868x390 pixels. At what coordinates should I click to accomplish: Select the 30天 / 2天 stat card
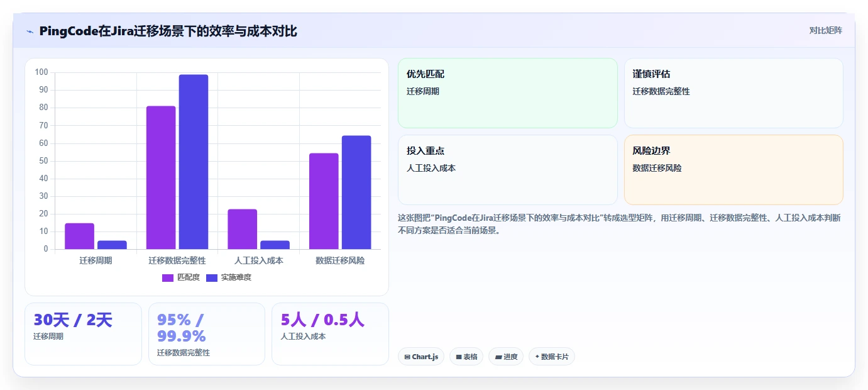coord(83,333)
